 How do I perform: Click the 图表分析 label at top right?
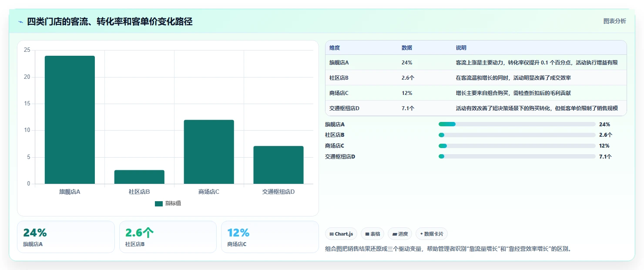614,21
